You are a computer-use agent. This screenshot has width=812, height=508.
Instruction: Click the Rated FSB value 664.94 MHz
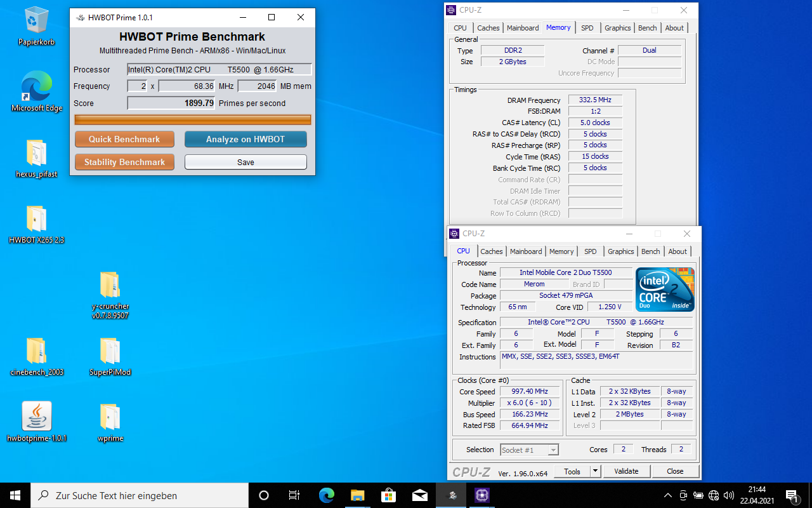(x=531, y=426)
